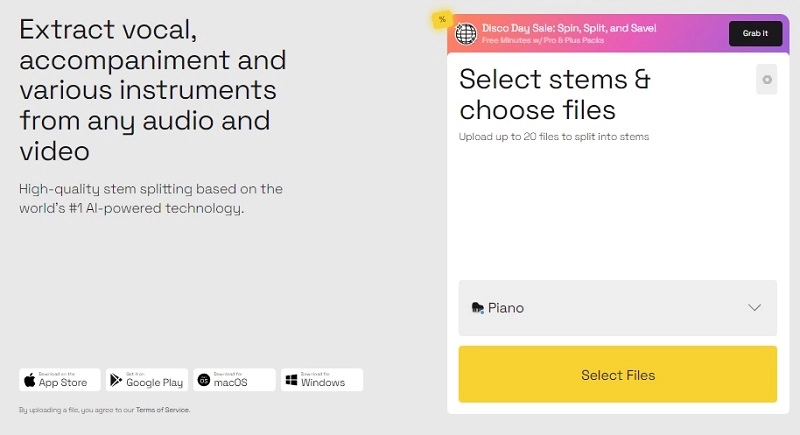Click the Windows logo icon
Image resolution: width=800 pixels, height=435 pixels.
[x=291, y=380]
